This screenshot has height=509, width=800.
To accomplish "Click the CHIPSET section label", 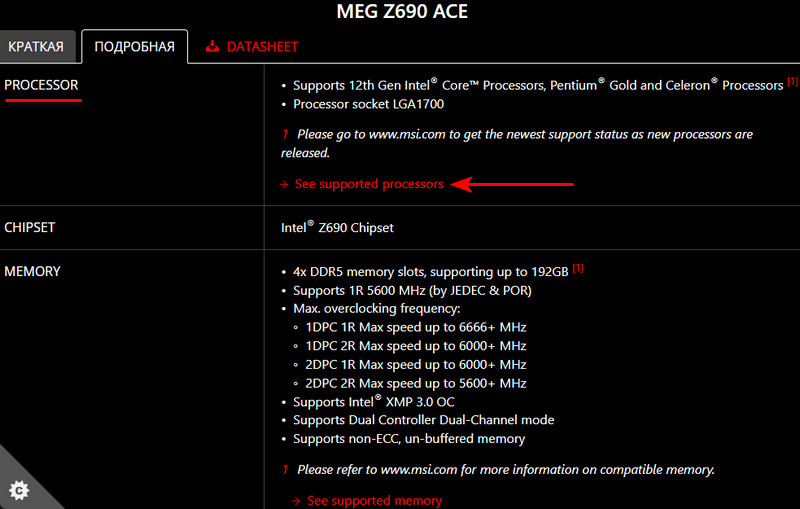I will tap(30, 227).
